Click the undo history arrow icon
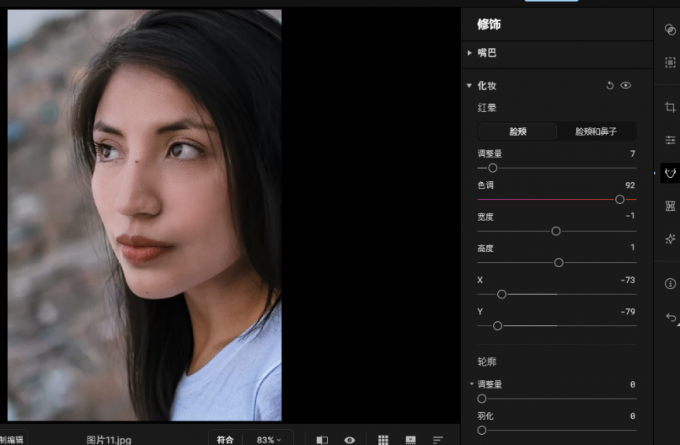Screen dimensions: 680x445 (x=670, y=317)
